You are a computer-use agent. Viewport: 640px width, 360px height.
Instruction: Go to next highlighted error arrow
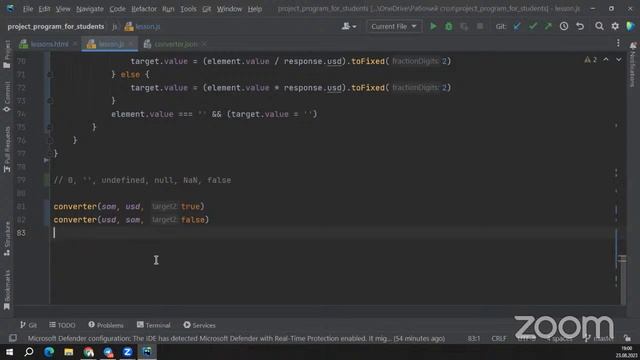(x=619, y=60)
